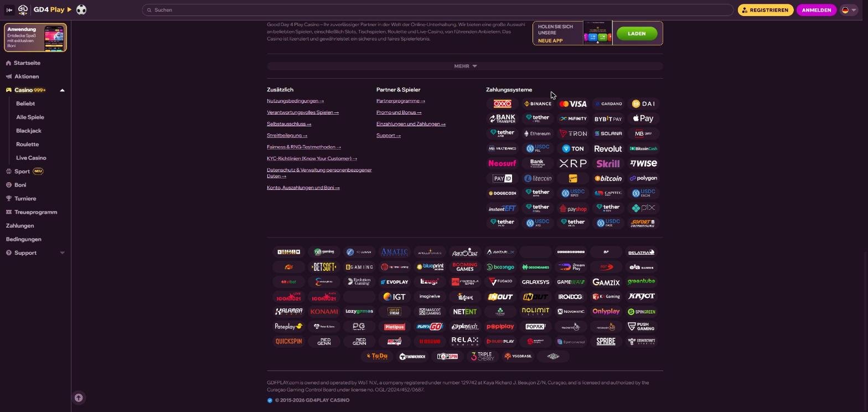Click the Betsoft provider logo
The height and width of the screenshot is (412, 868).
(x=324, y=267)
